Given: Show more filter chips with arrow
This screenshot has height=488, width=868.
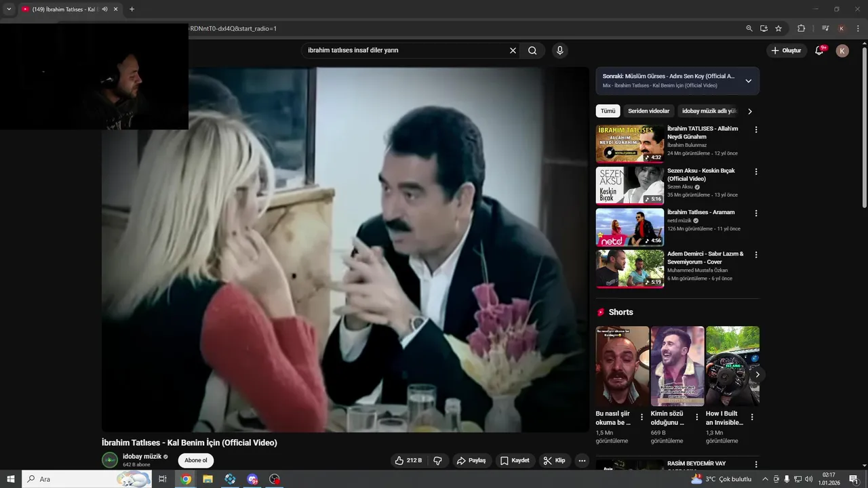Looking at the screenshot, I should pyautogui.click(x=749, y=111).
